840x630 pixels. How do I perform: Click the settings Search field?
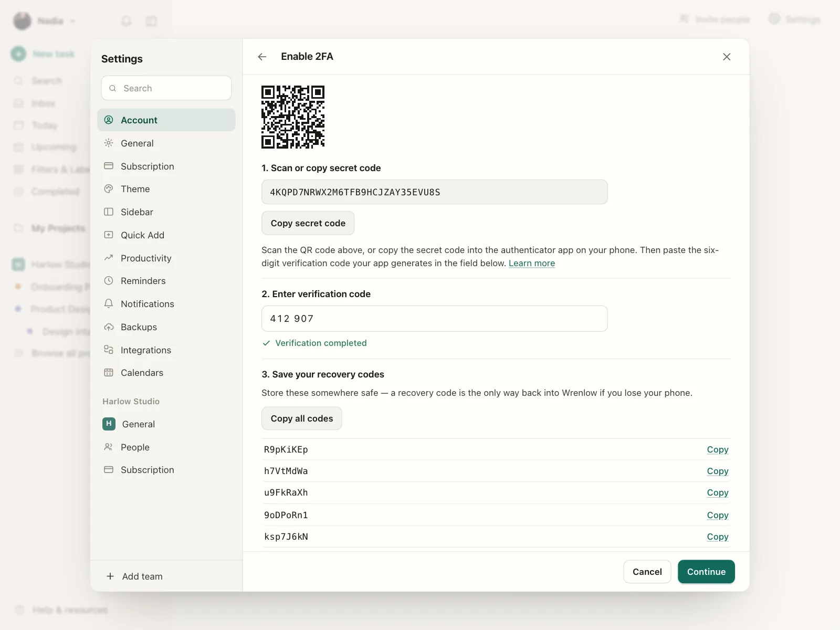[166, 88]
